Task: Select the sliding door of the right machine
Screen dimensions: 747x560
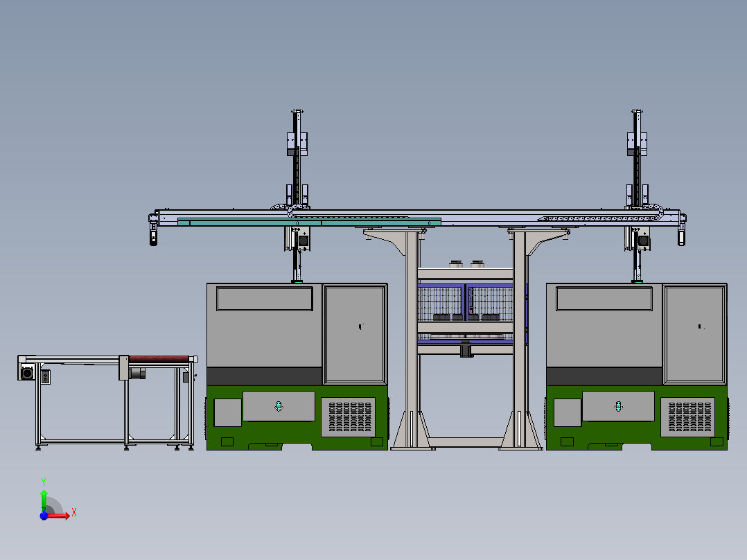Action: [694, 334]
